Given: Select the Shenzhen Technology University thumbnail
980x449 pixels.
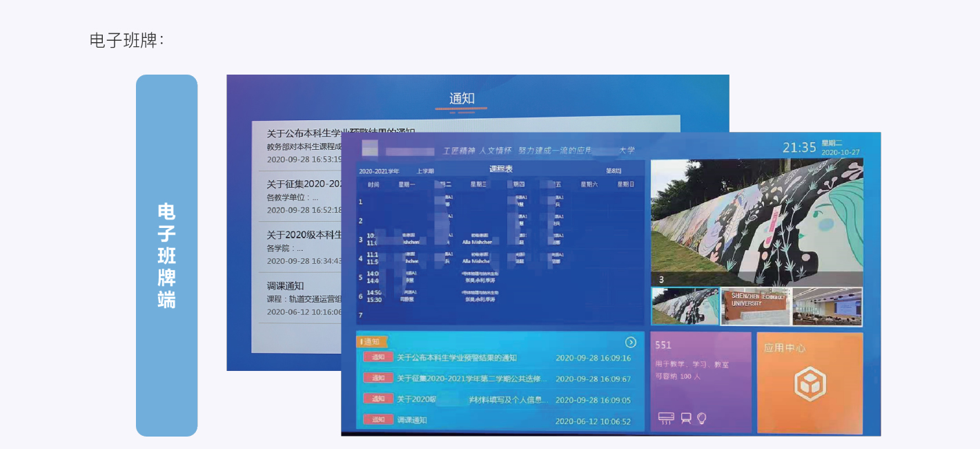Looking at the screenshot, I should coord(758,306).
